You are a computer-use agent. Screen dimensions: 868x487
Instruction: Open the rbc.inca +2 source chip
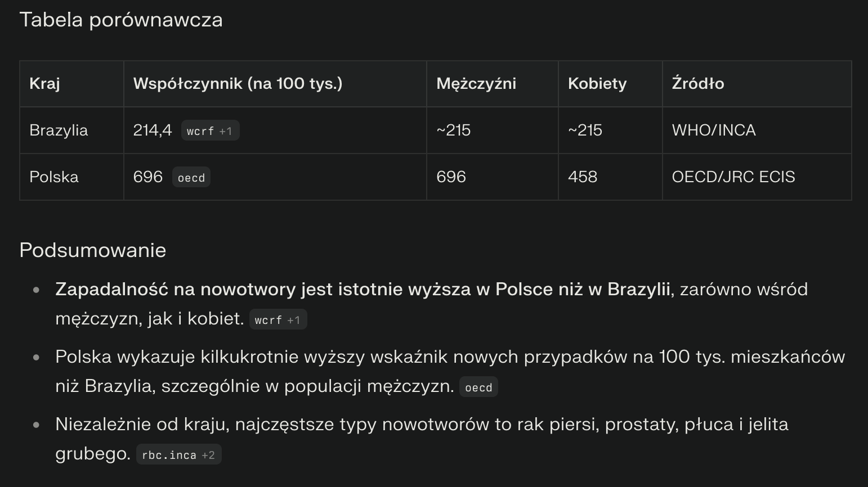(x=178, y=455)
